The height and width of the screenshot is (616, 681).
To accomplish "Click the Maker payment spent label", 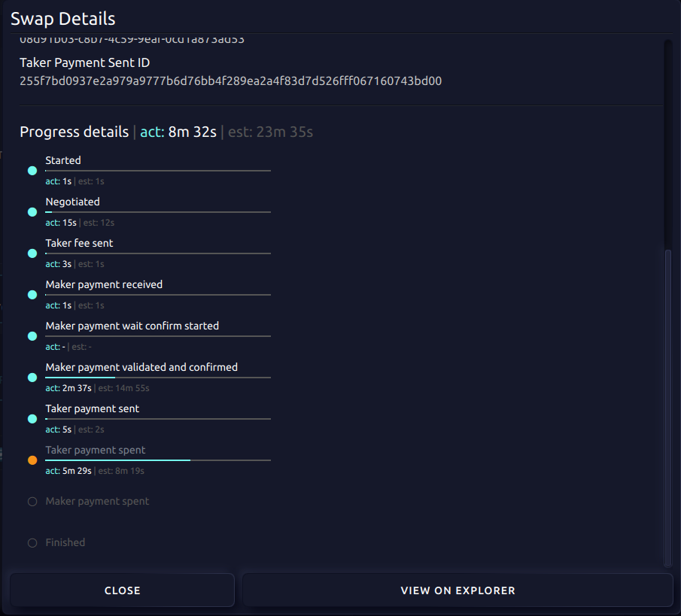I will [x=97, y=502].
